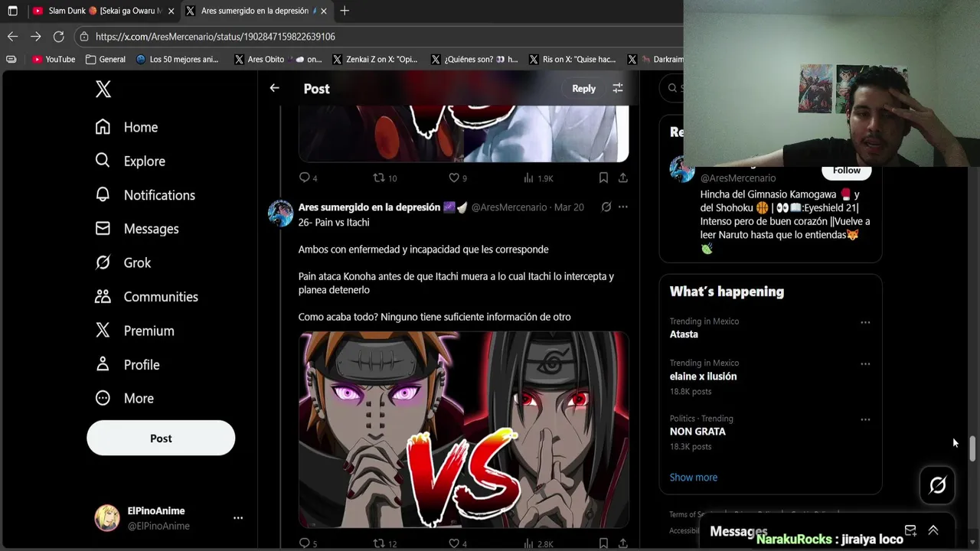Click the Mar 20 post date
Image resolution: width=980 pixels, height=551 pixels.
coord(569,207)
